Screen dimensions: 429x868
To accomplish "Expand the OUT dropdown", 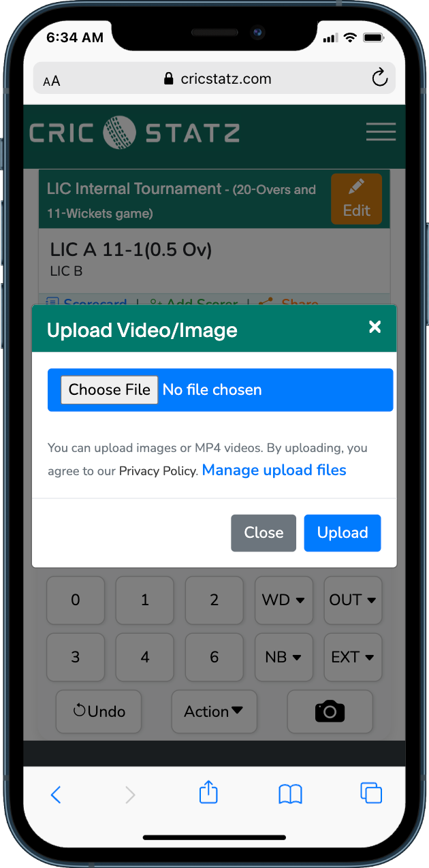I will coord(353,600).
